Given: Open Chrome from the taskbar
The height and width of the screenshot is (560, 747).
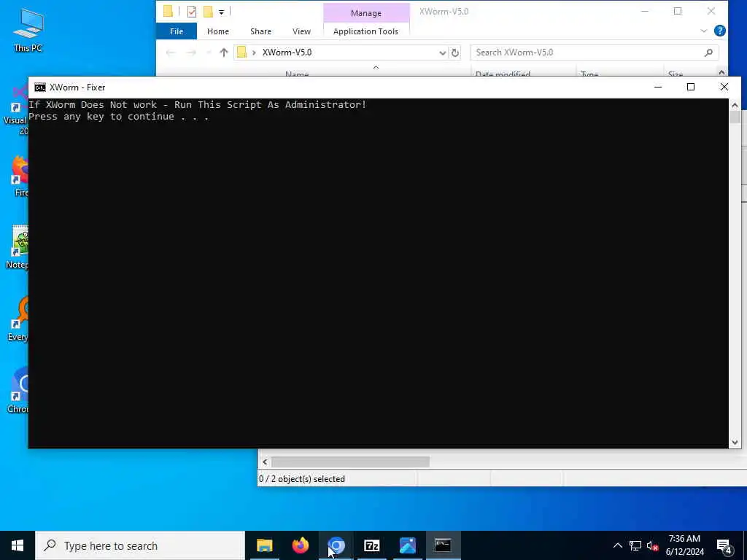Looking at the screenshot, I should point(336,545).
